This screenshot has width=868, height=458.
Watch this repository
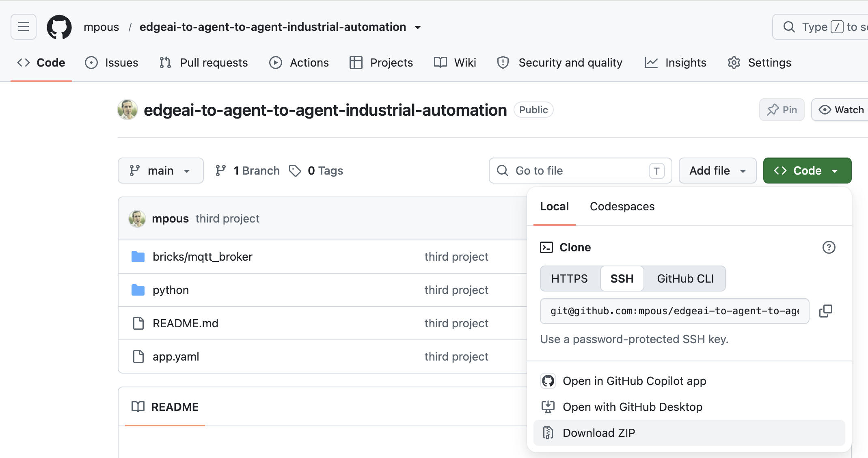pos(840,110)
